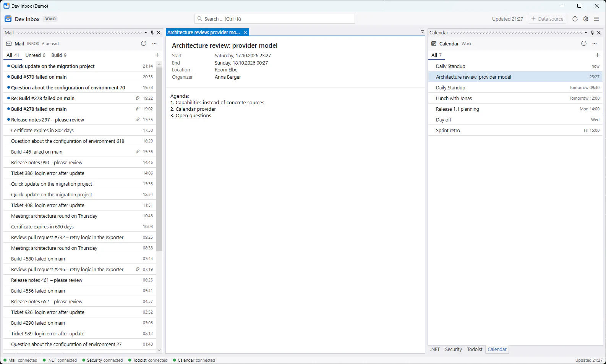Viewport: 606px width, 364px height.
Task: Click the Dev Inbox app logo
Action: click(x=8, y=19)
